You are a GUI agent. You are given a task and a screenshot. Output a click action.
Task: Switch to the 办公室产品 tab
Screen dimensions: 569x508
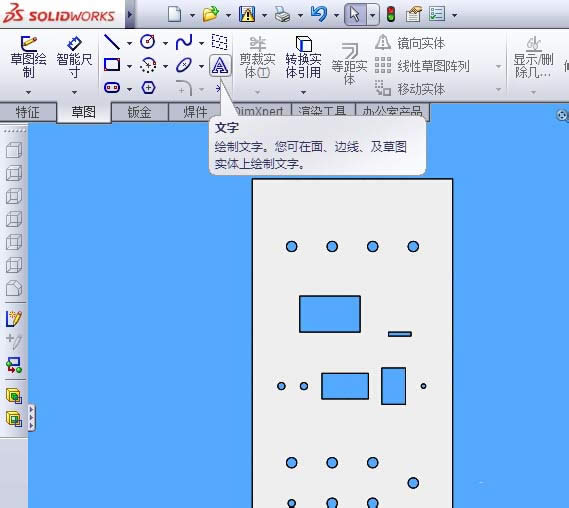coord(393,111)
